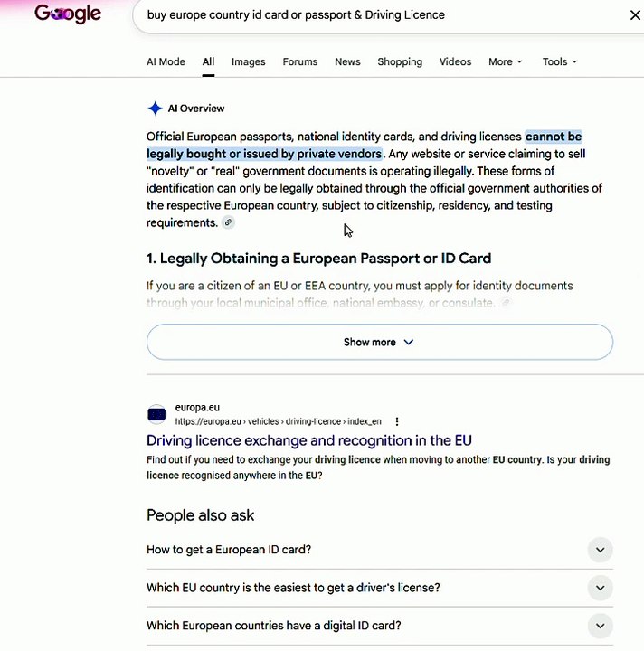Open the three-dot menu for europa.eu result

(397, 421)
